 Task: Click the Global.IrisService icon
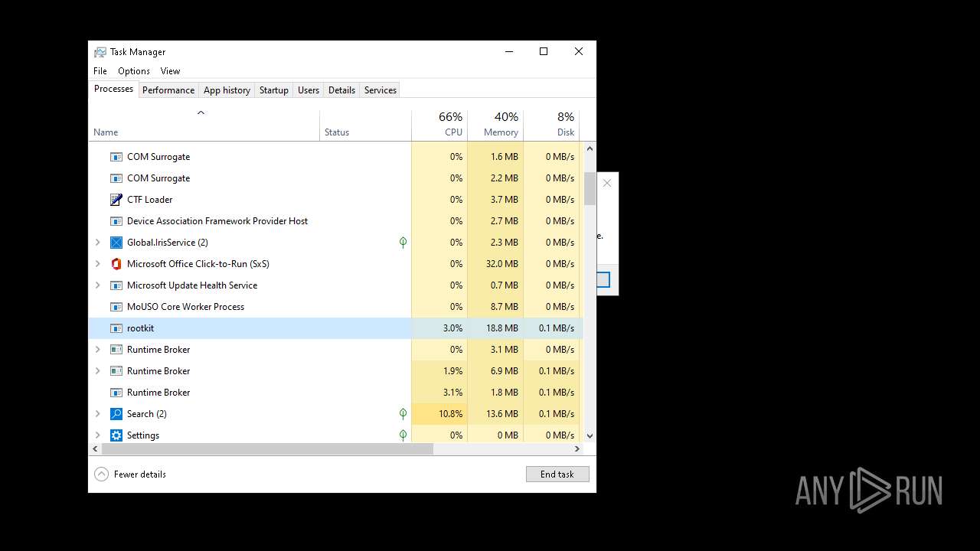(116, 243)
